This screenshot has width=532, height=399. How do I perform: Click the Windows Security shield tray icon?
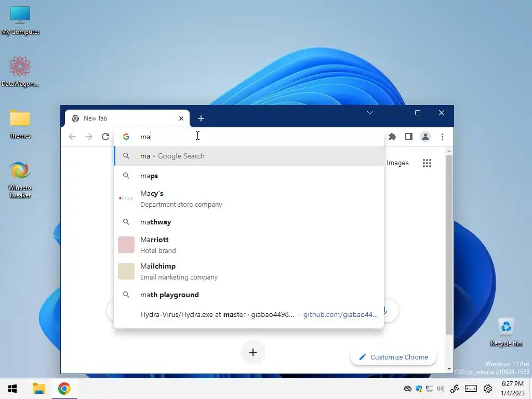(419, 389)
